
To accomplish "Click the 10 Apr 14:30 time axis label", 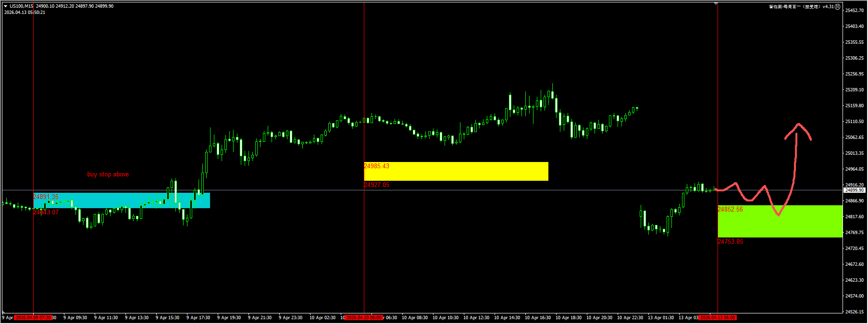I will (x=507, y=318).
